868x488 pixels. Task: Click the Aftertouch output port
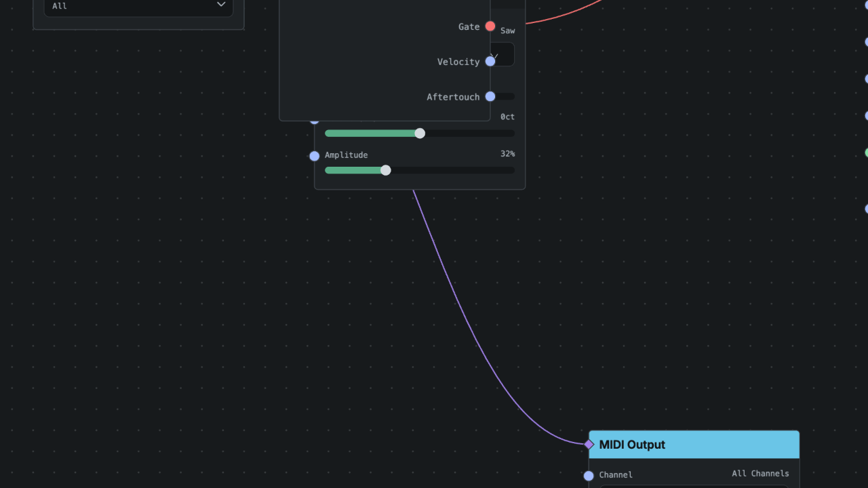(x=490, y=97)
